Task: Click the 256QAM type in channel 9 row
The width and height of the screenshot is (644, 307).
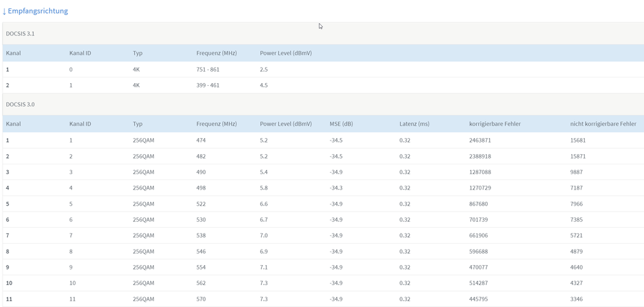Action: point(143,267)
